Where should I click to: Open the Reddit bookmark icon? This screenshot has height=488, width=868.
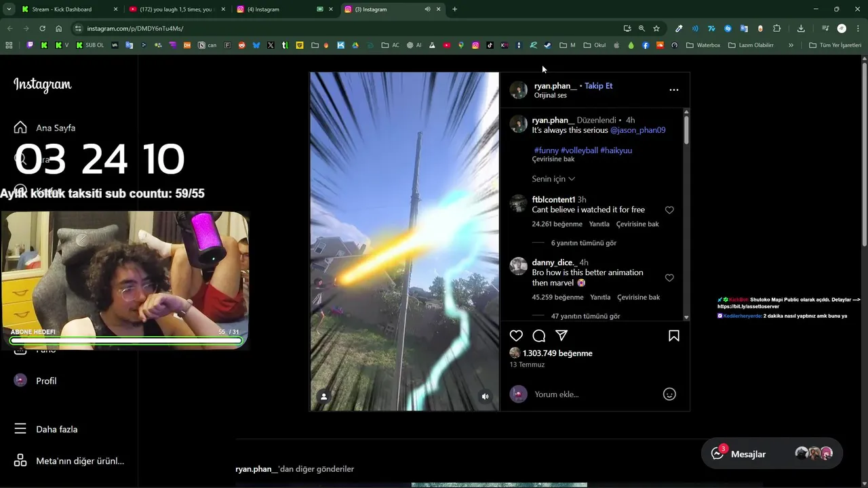tap(241, 45)
